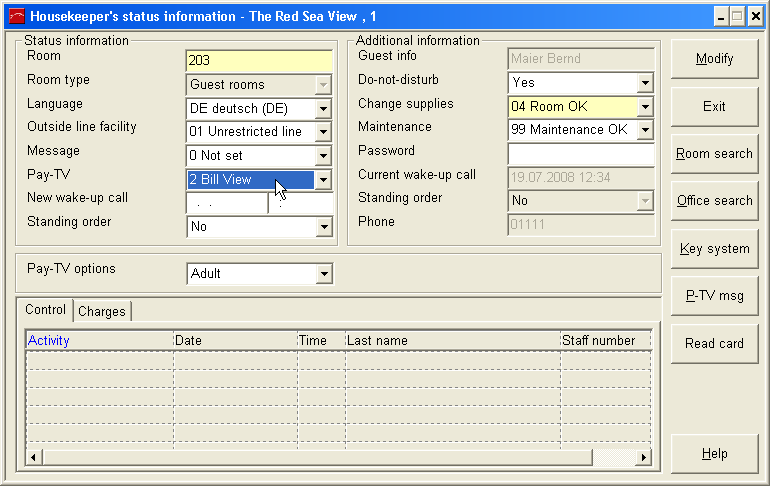Open the Message dropdown list
The image size is (770, 486).
pyautogui.click(x=323, y=156)
